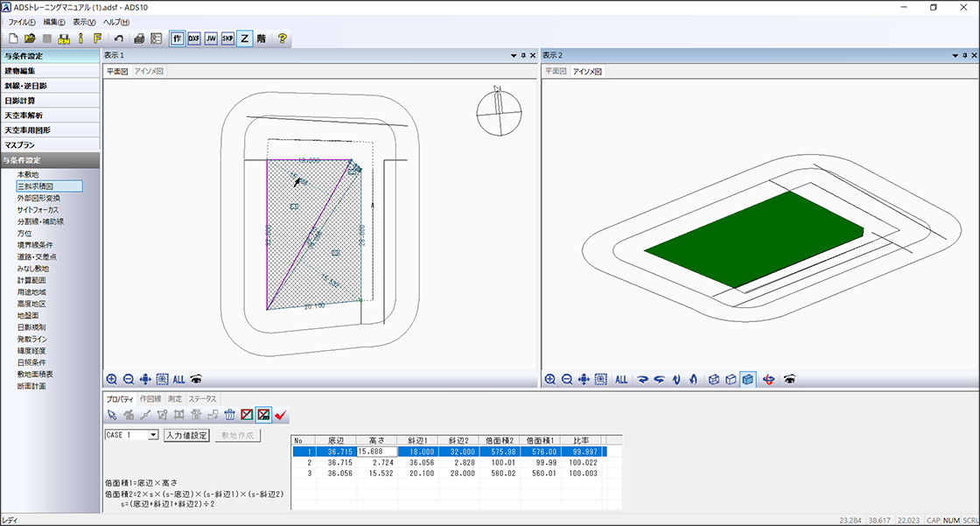Click the 入力値設定 button
Viewport: 980px width, 526px height.
187,435
